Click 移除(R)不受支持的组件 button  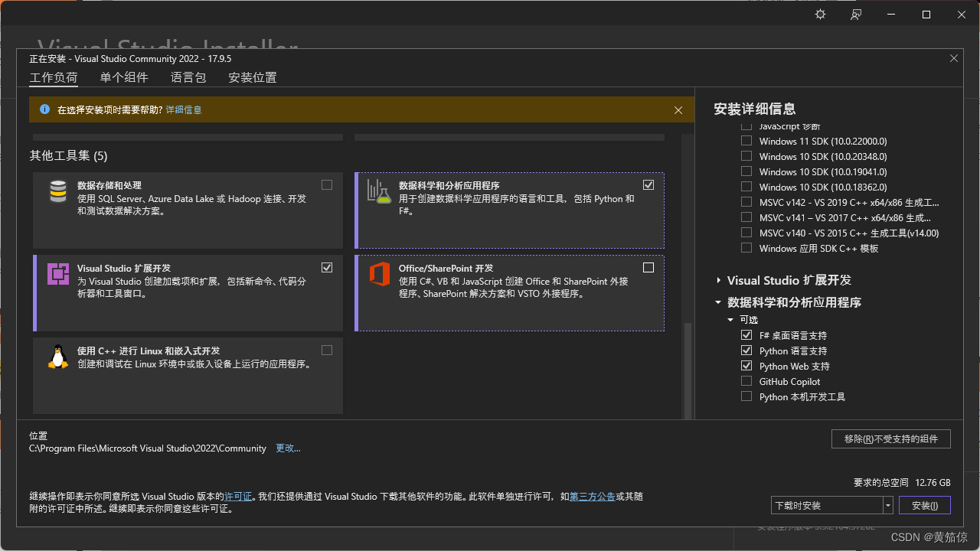point(891,439)
